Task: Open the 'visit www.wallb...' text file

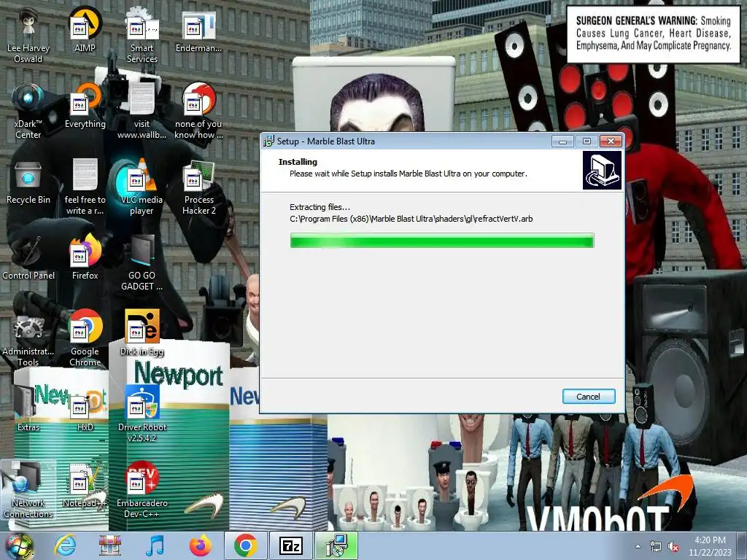Action: click(142, 112)
